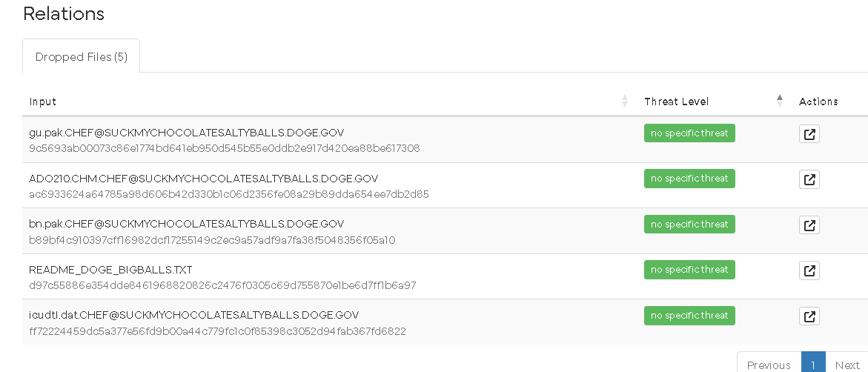Open external link for gu.pak file
The width and height of the screenshot is (868, 372).
[809, 134]
